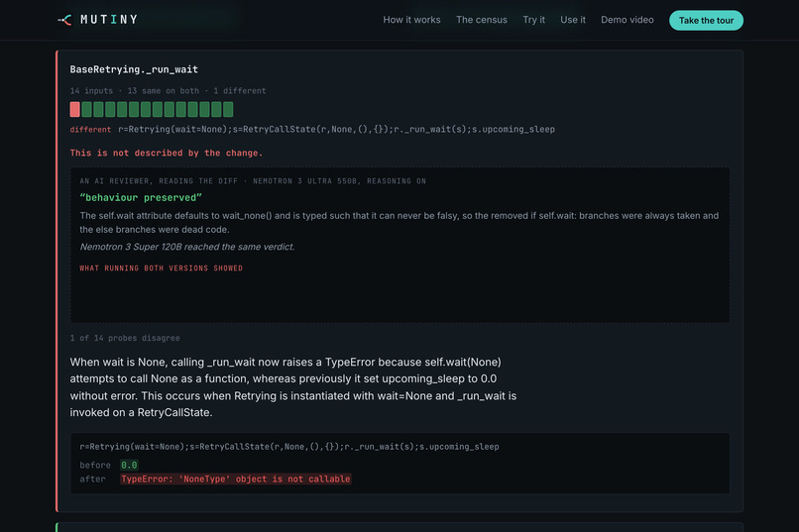Click the probe code next to 'different' label
The image size is (799, 532).
(336, 130)
